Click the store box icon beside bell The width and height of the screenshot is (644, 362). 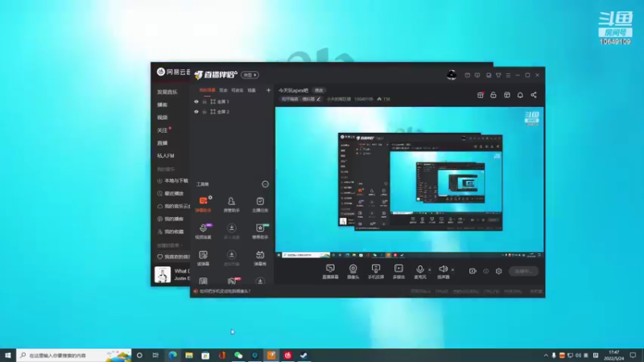(x=507, y=95)
